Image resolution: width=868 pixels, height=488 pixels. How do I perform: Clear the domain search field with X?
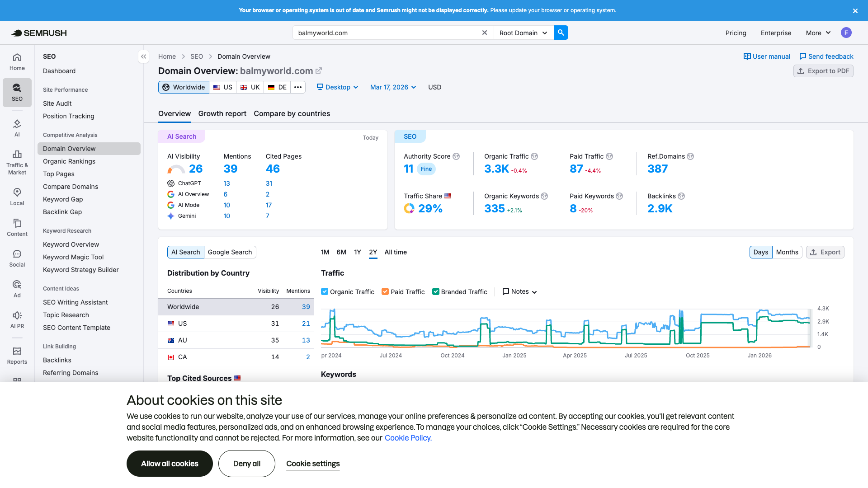[484, 33]
